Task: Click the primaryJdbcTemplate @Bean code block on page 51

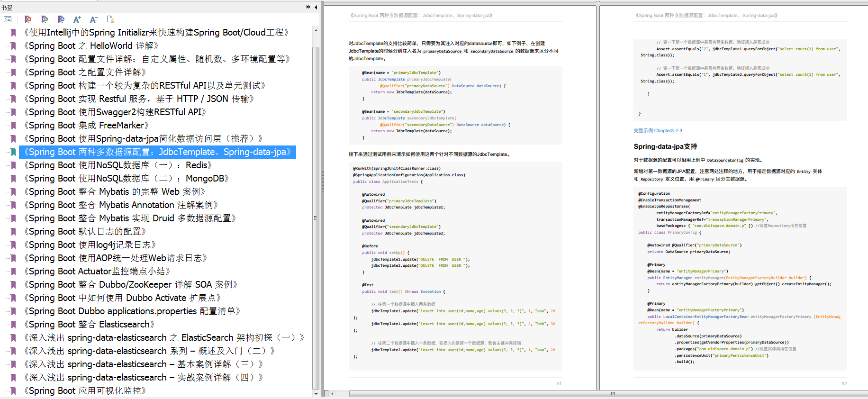Action: [x=455, y=105]
